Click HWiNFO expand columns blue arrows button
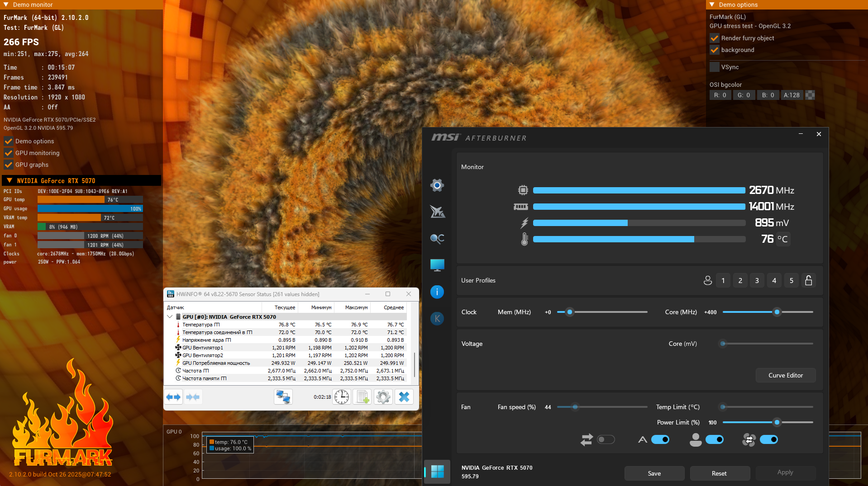Image resolution: width=868 pixels, height=486 pixels. coord(173,397)
